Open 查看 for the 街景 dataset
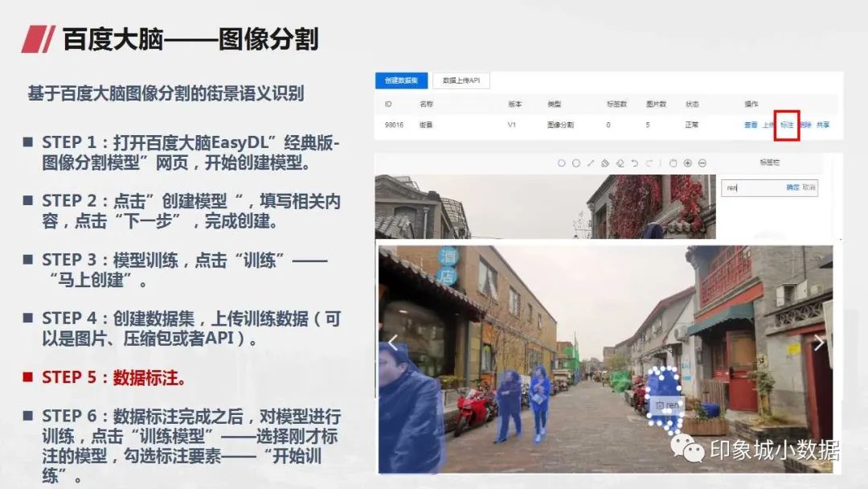 [x=751, y=125]
